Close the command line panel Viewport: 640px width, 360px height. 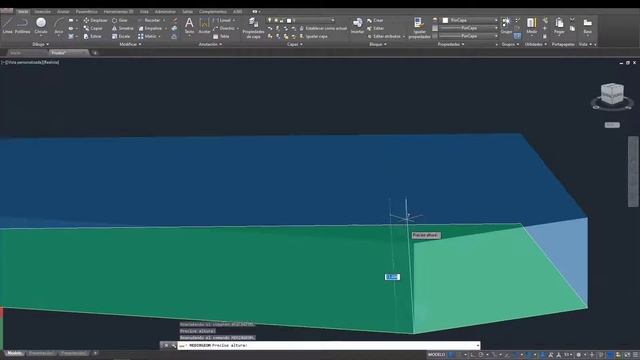tap(167, 345)
